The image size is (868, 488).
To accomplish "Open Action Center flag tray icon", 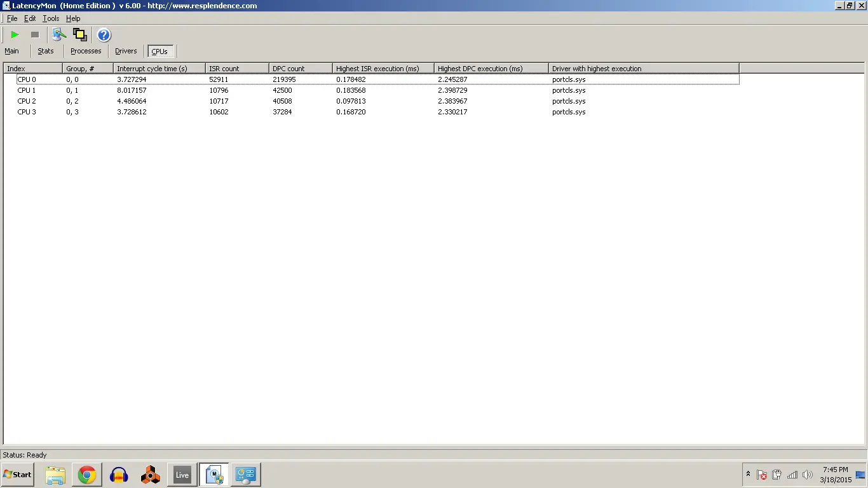I will 761,475.
